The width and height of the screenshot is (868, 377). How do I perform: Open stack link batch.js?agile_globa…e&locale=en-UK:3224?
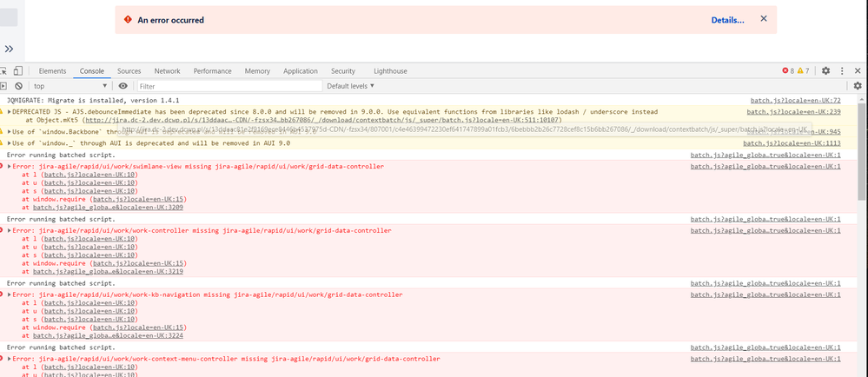(108, 335)
